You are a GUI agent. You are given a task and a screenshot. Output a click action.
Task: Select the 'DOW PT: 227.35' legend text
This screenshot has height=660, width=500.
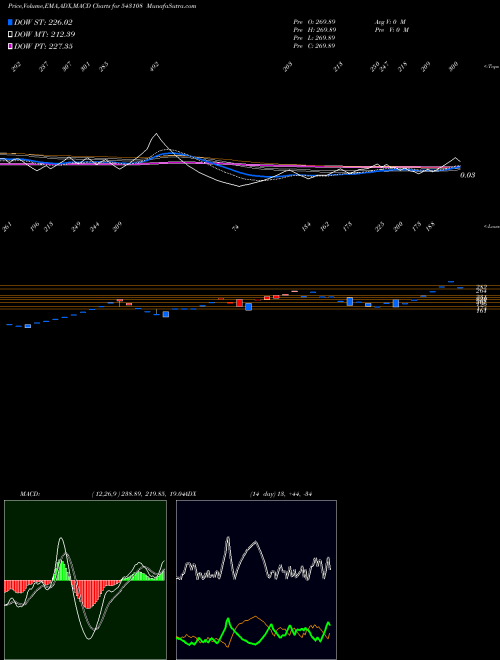tap(43, 46)
